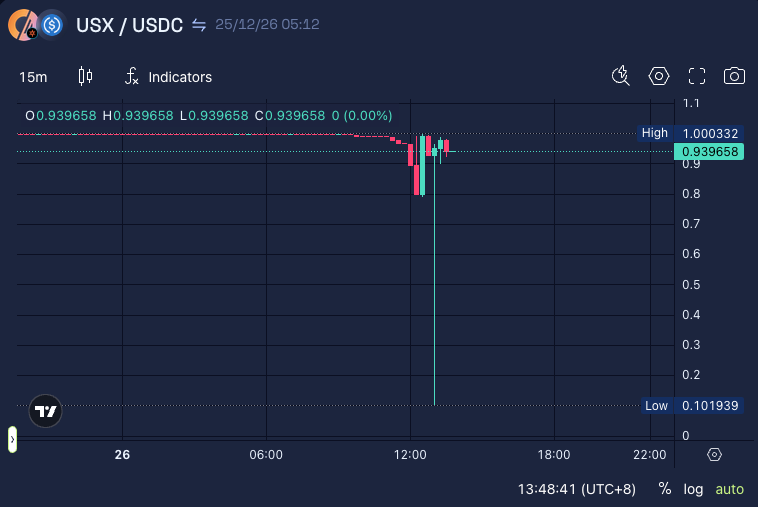Open the 15m time interval dropdown
Screen dimensions: 758x507
point(33,77)
